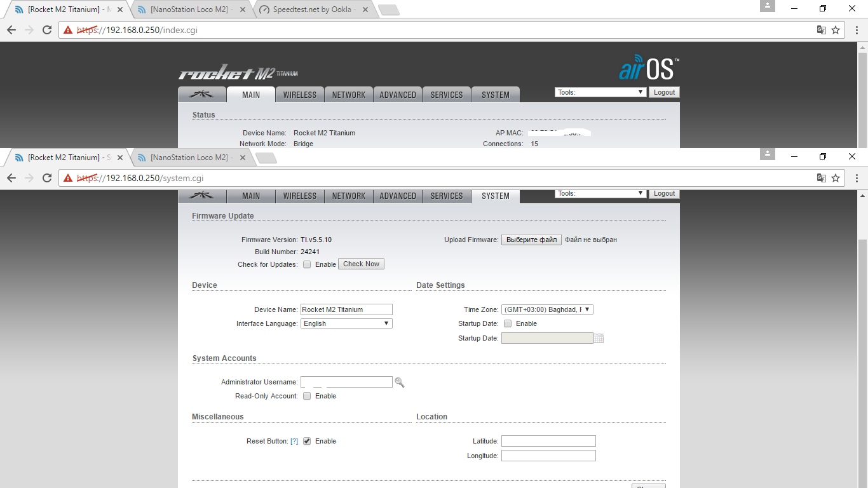Click forward arrow in system.cgi window

point(29,178)
